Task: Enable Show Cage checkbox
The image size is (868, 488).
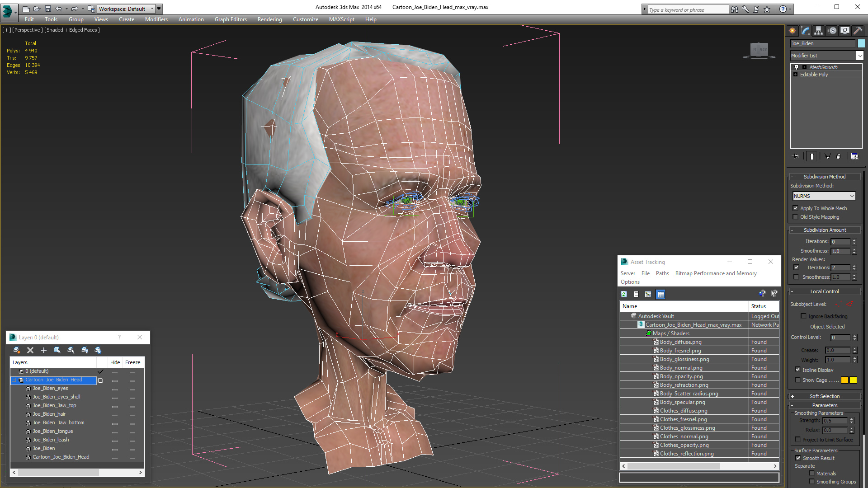Action: click(797, 380)
